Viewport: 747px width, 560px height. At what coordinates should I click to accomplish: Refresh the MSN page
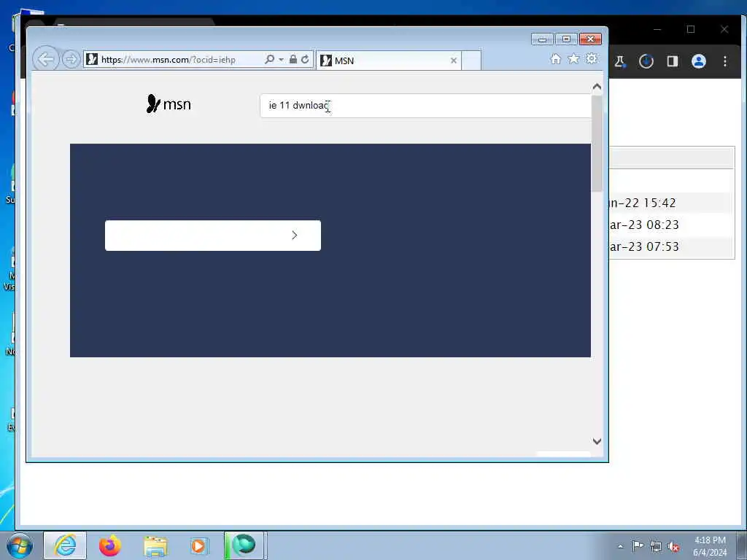305,60
